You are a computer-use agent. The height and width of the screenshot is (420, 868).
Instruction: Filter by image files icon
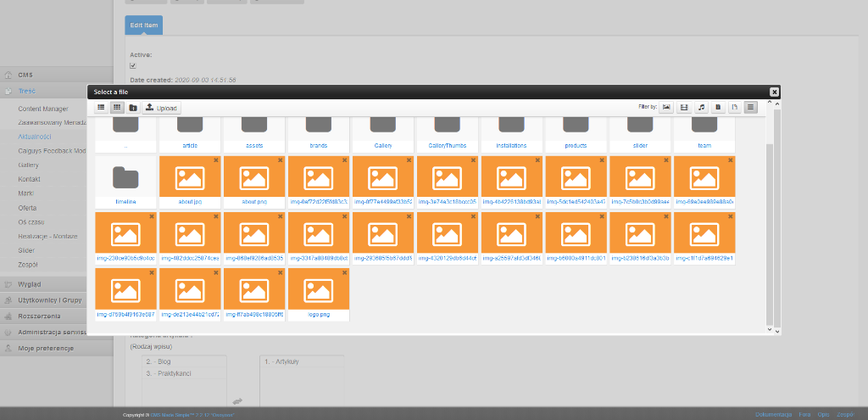pos(667,108)
